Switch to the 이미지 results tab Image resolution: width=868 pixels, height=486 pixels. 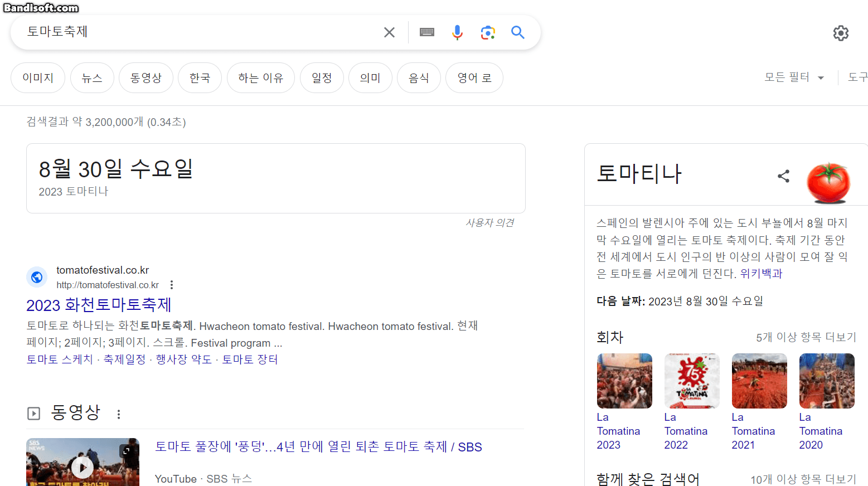(x=38, y=78)
